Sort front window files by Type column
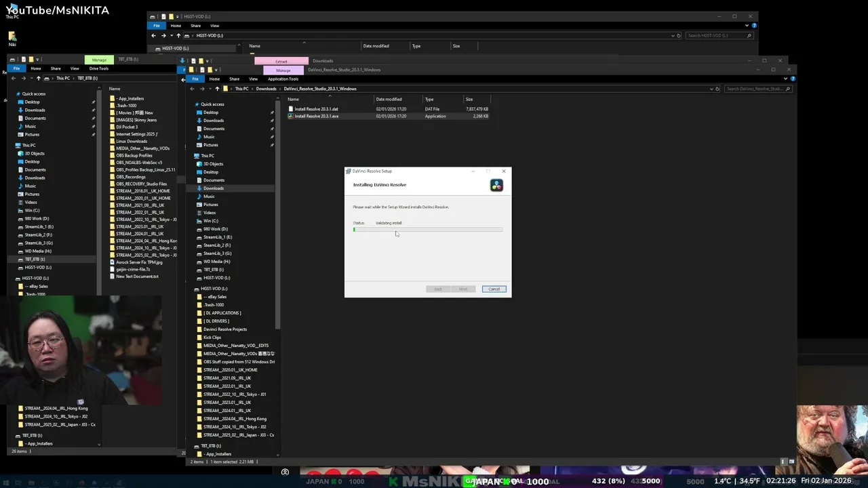Image resolution: width=868 pixels, height=488 pixels. point(429,99)
